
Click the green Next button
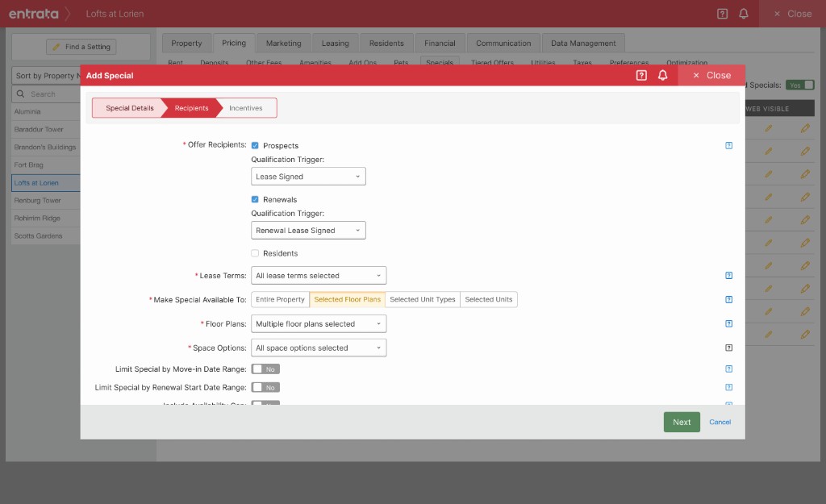(682, 422)
